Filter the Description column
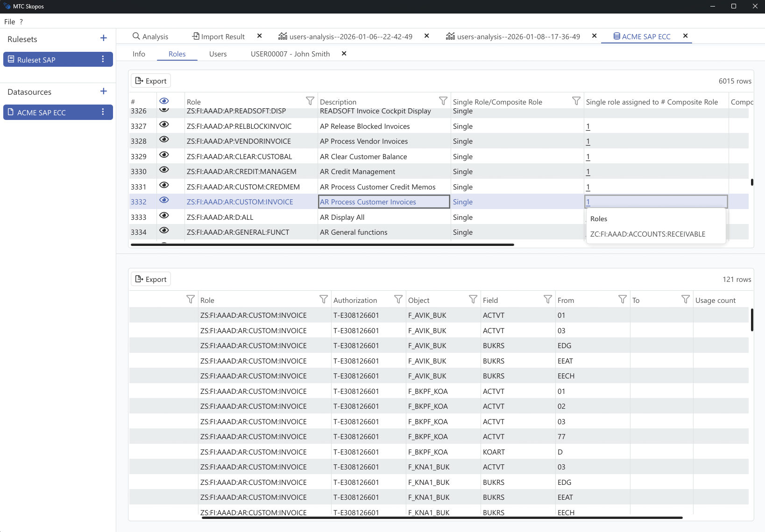765x532 pixels. pos(443,101)
